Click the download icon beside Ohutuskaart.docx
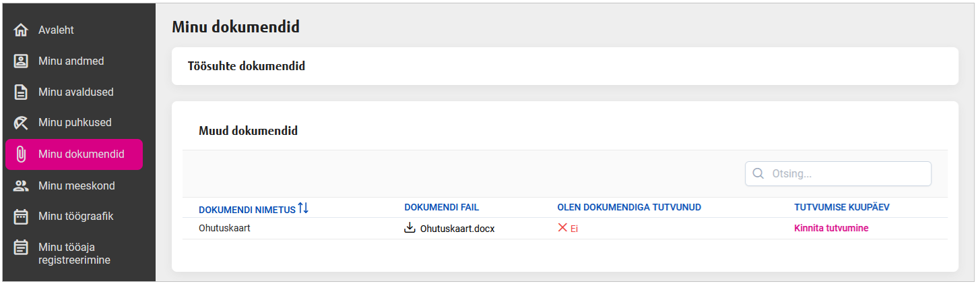 (410, 228)
